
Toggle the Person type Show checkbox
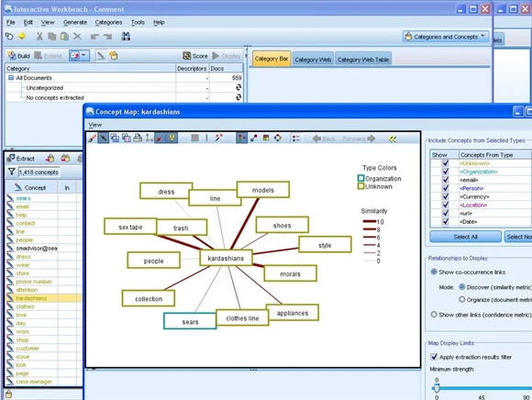[446, 188]
